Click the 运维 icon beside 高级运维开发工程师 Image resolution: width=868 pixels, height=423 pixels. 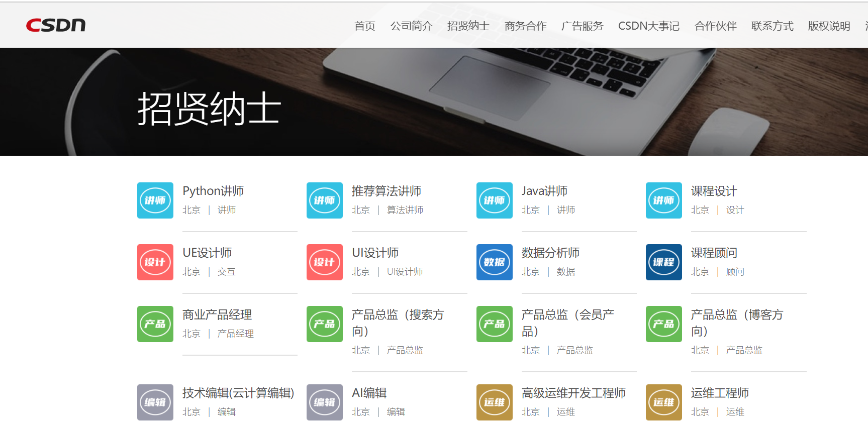tap(495, 402)
